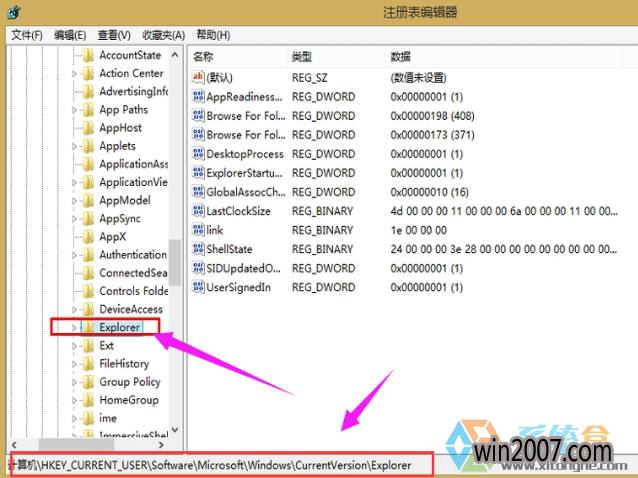The height and width of the screenshot is (478, 638).
Task: Click the string icon of (默认) value
Action: coord(198,77)
